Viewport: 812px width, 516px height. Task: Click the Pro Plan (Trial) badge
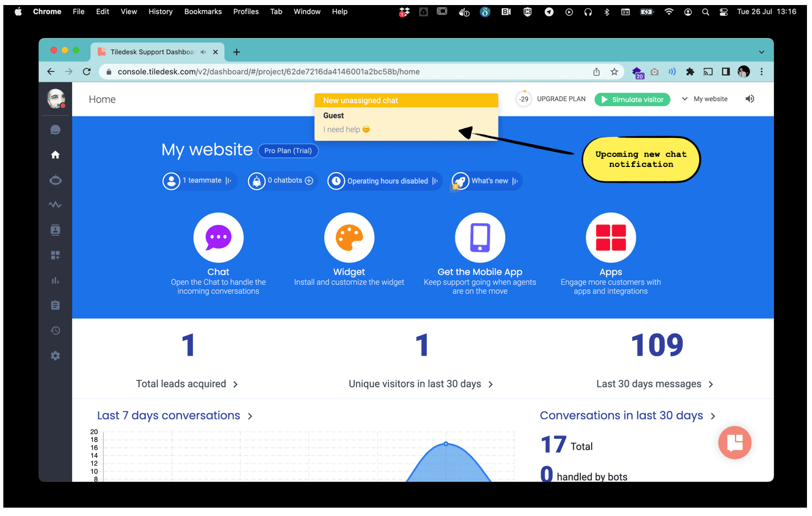pos(288,151)
